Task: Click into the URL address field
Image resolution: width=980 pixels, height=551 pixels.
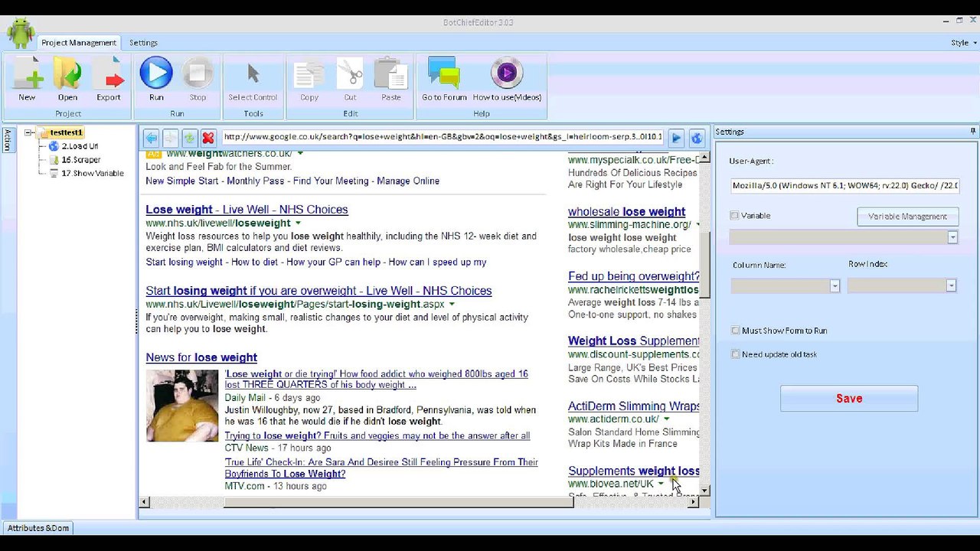Action: (443, 138)
